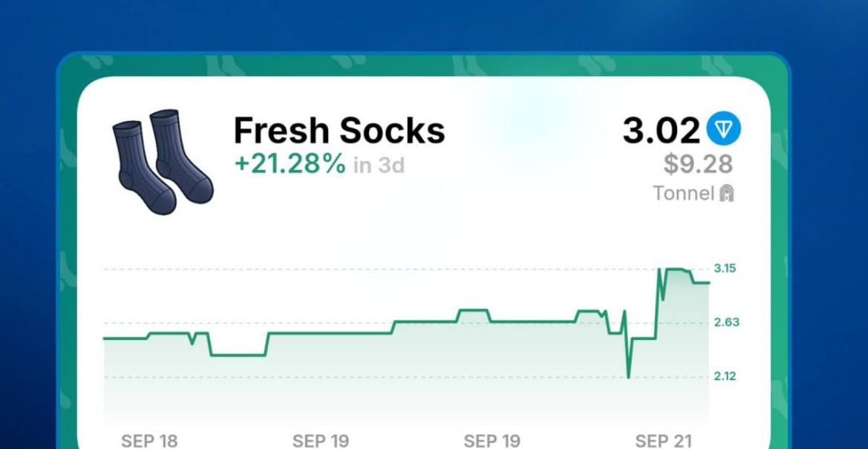Click the "in 3d" period label
This screenshot has width=868, height=449.
tap(379, 165)
